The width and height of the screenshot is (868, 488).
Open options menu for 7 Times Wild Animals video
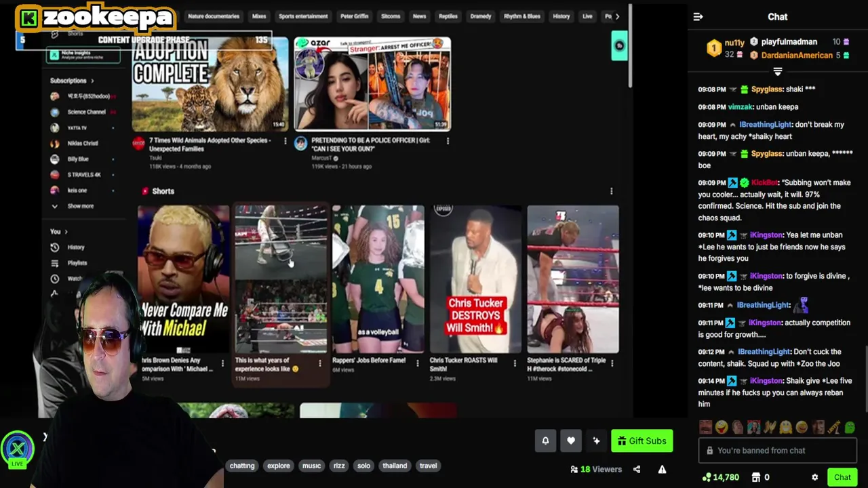point(285,141)
